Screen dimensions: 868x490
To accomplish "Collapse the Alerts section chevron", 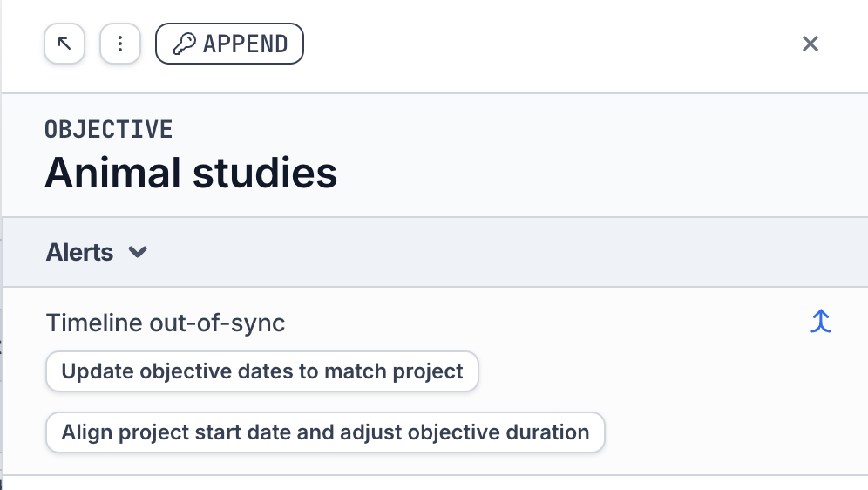I will tap(138, 253).
